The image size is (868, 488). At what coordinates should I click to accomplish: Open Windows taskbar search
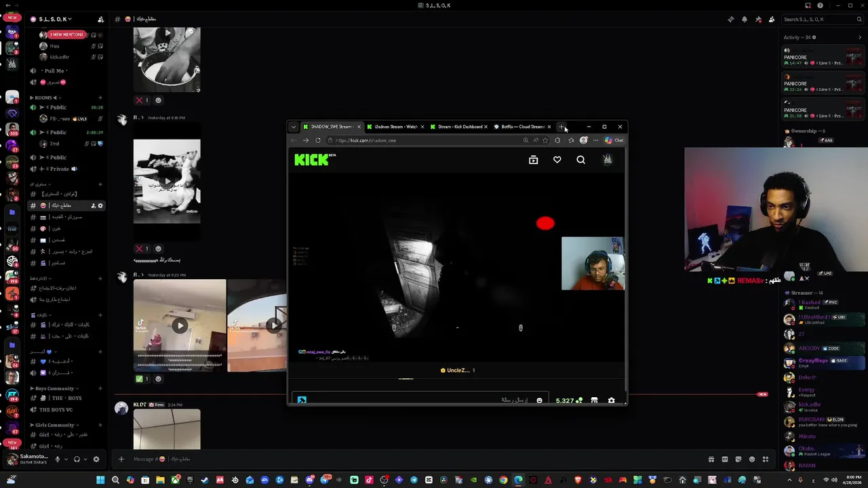[115, 480]
